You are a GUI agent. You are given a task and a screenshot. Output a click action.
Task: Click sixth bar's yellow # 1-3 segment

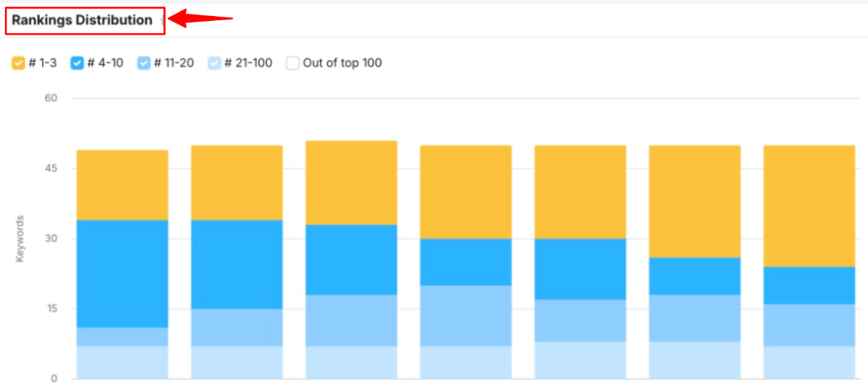click(694, 201)
